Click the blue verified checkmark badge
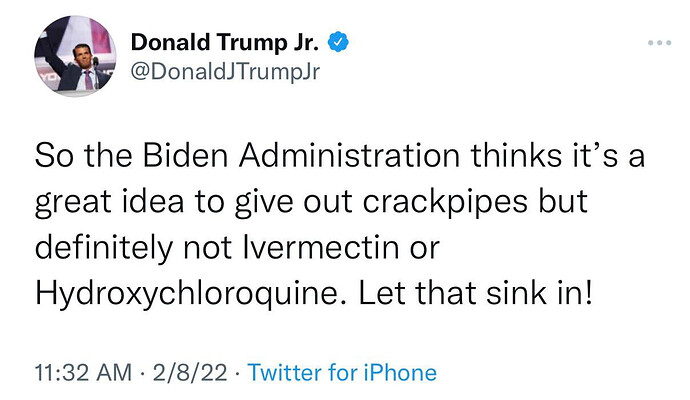The image size is (690, 400). (338, 42)
